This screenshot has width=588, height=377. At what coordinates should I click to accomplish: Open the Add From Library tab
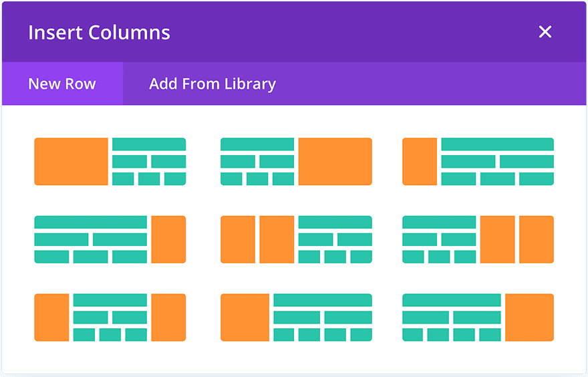click(212, 84)
